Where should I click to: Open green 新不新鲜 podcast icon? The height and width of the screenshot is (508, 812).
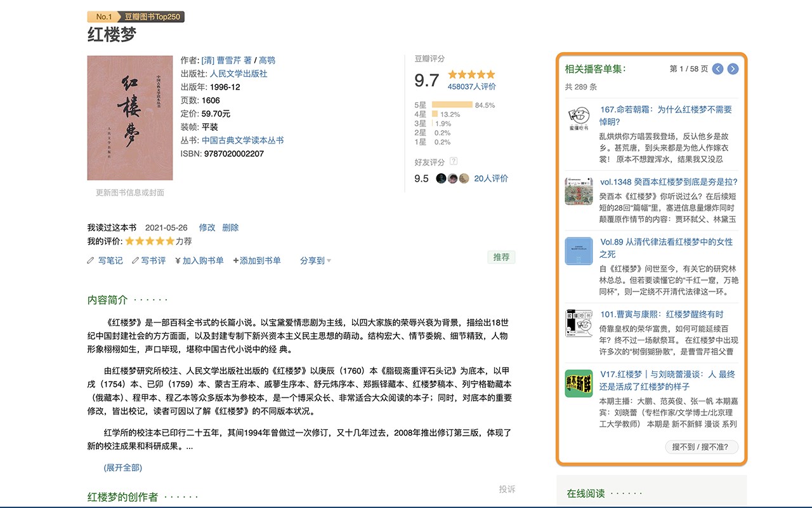tap(579, 384)
